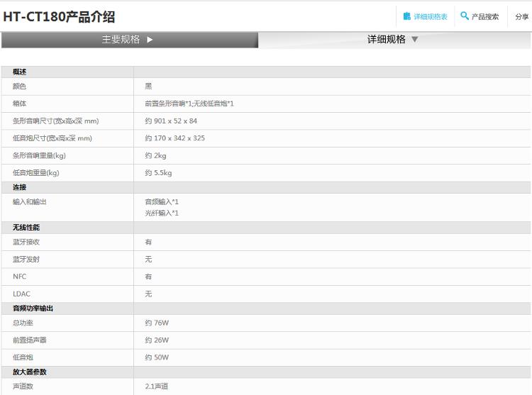Switch to the 主要规格 tab
Viewport: 532px width, 395px height.
(130, 40)
